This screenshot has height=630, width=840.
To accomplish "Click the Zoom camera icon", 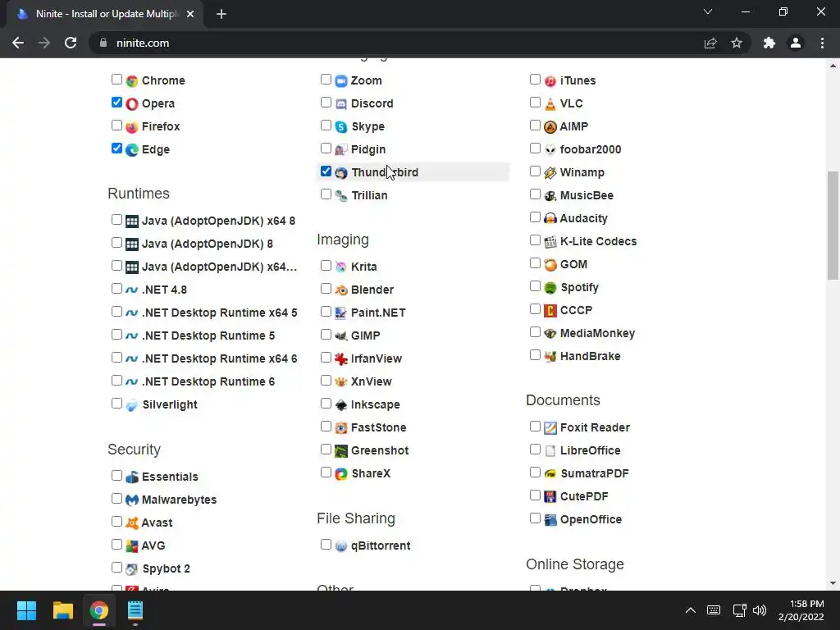I will tap(341, 81).
